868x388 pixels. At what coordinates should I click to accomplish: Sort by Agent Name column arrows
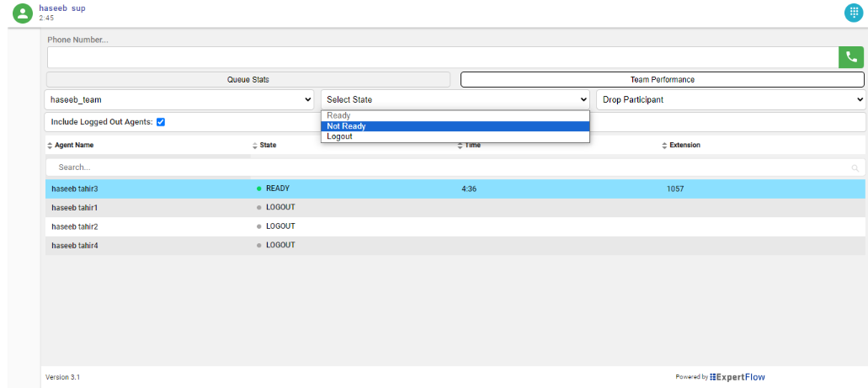pos(50,146)
